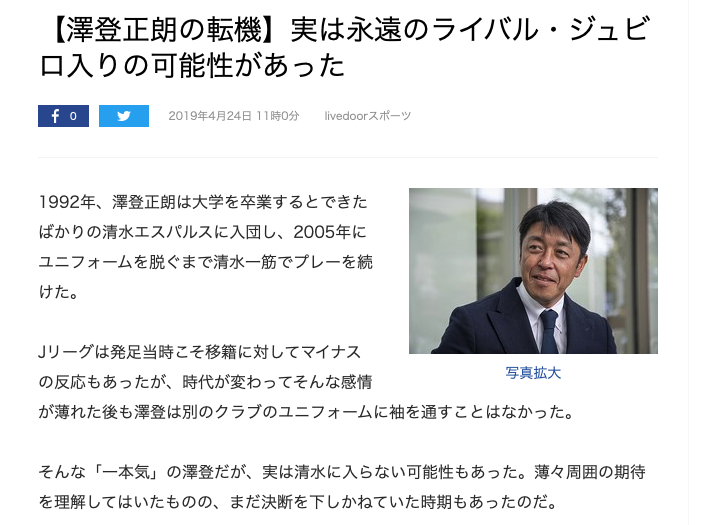Click the last line starting を理解してはいたものの
702x525 pixels.
(298, 502)
